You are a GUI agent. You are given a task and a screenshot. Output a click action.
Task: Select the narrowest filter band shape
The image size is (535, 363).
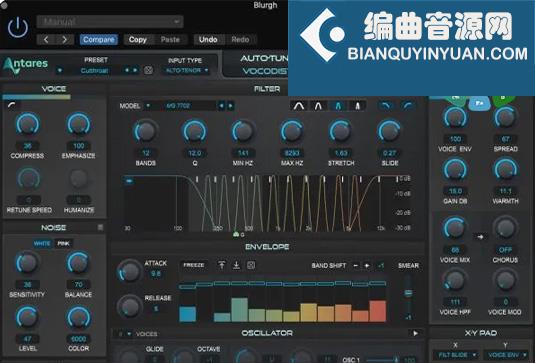(x=358, y=106)
